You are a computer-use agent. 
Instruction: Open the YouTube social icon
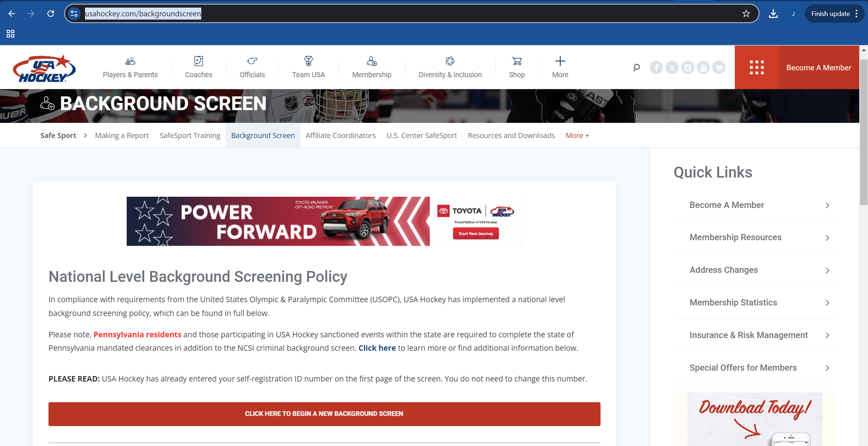pos(703,68)
